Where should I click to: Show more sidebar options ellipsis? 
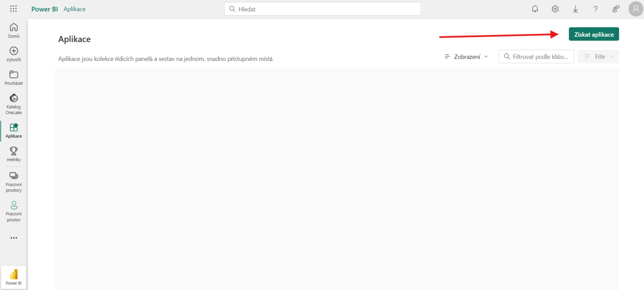pos(14,238)
